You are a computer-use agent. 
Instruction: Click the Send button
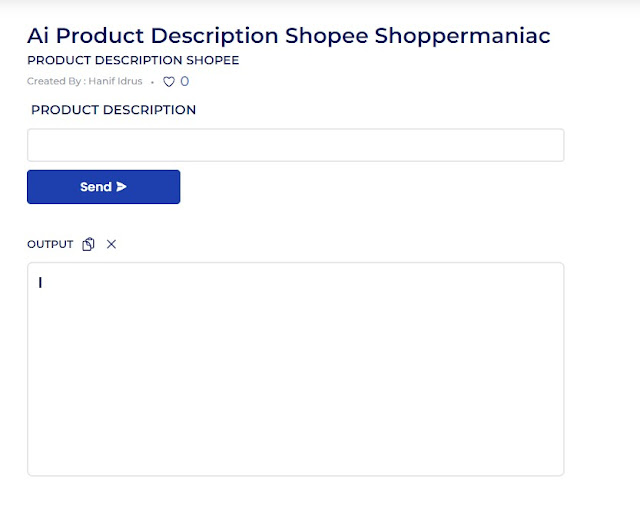(x=104, y=187)
